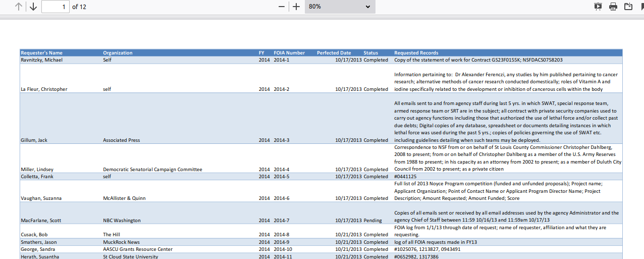Click the zoom in plus icon
Image resolution: width=644 pixels, height=259 pixels.
[296, 7]
